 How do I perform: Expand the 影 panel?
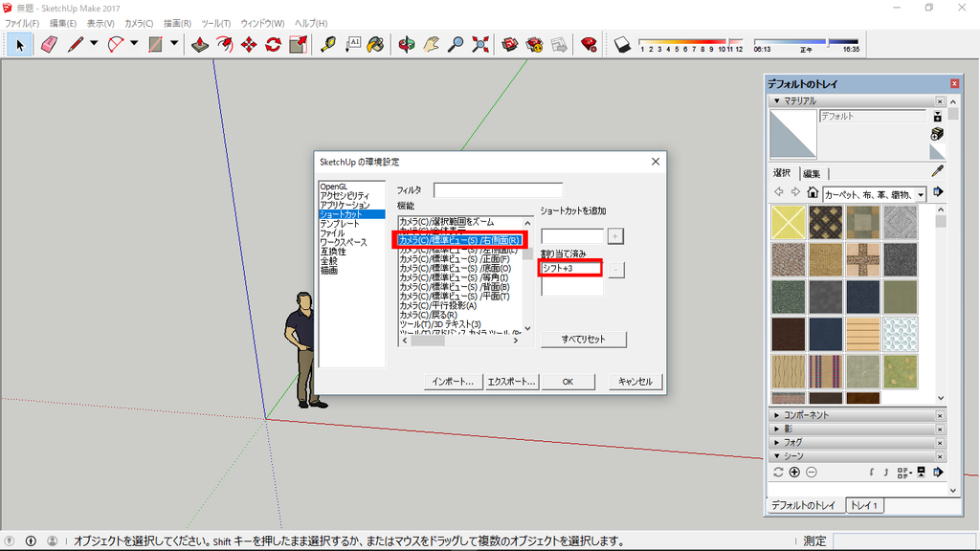click(777, 429)
